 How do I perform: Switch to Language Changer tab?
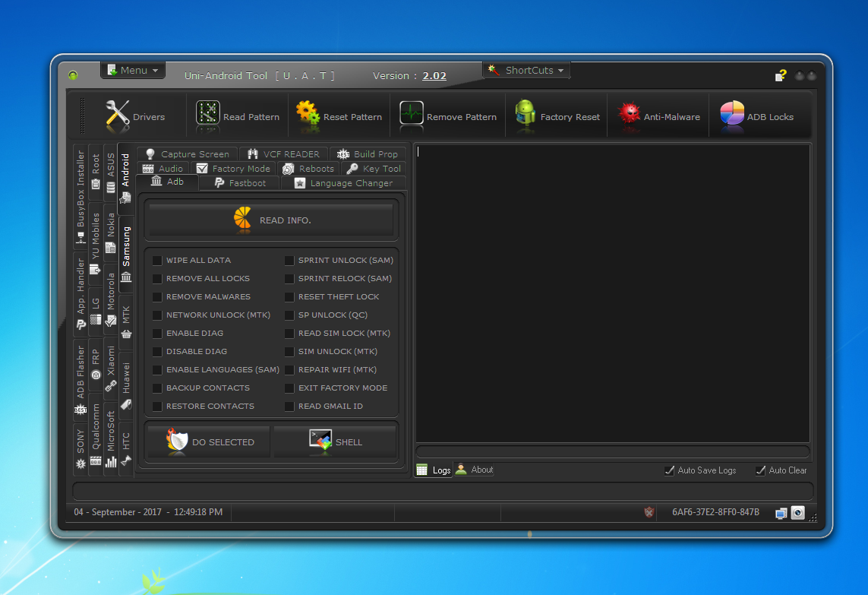point(344,183)
